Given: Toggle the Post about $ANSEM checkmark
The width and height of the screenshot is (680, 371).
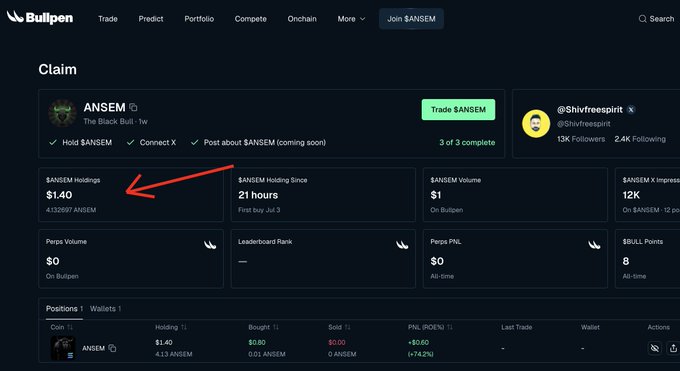Looking at the screenshot, I should tap(195, 142).
